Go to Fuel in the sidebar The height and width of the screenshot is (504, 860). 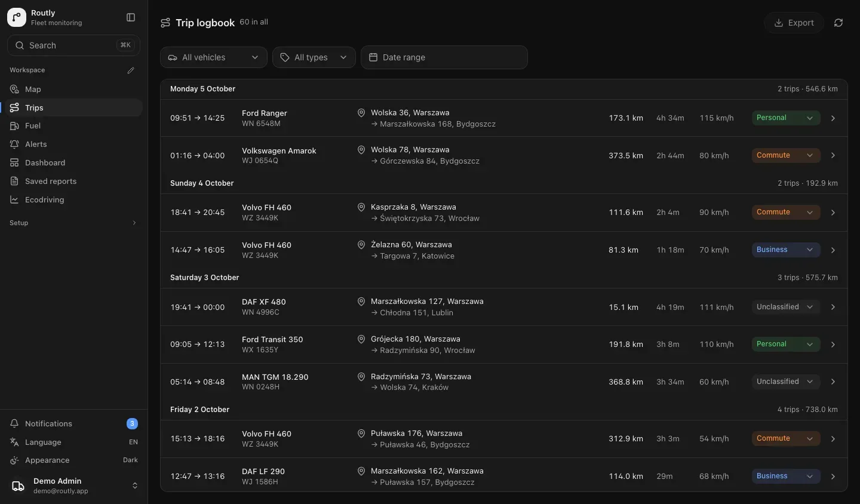(74, 126)
